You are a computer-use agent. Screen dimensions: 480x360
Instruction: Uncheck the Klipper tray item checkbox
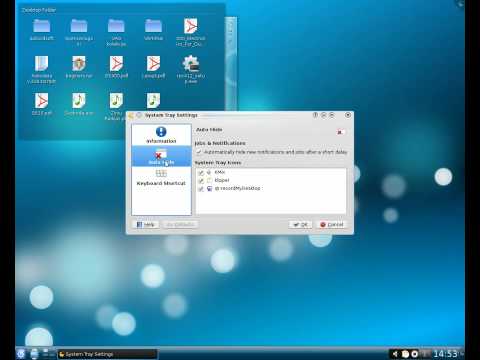click(201, 181)
